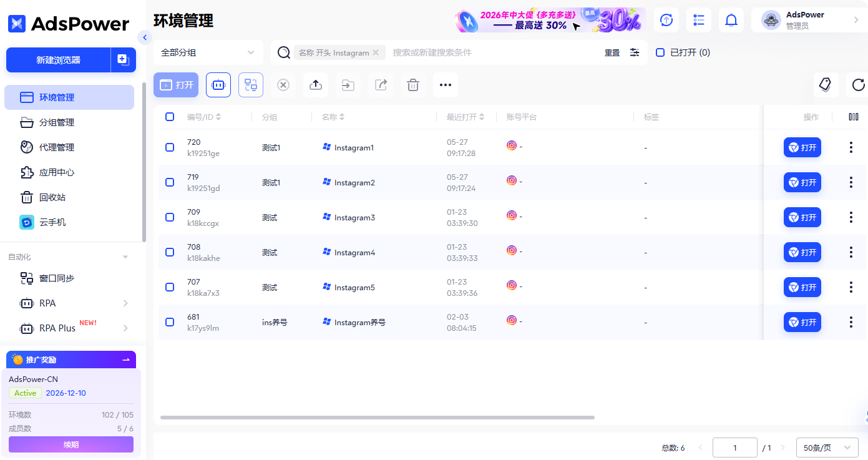Open the Instagram4 profile with 打开
Viewport: 868px width, 460px height.
(x=802, y=252)
